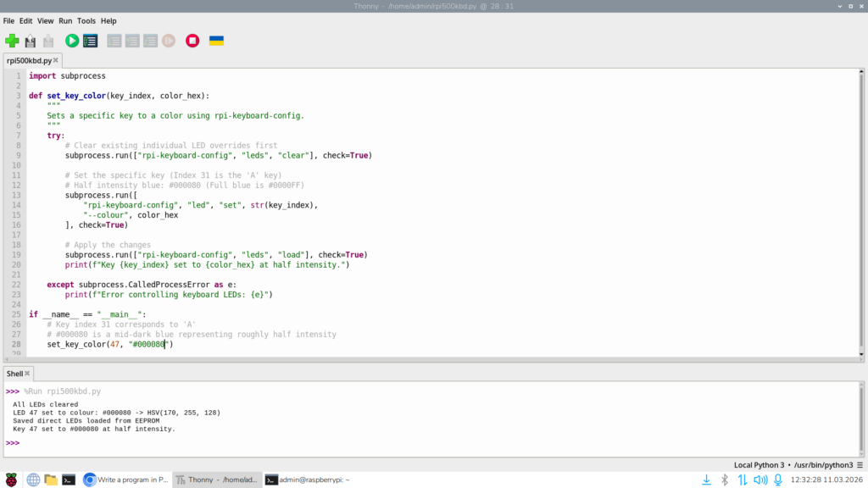Screen dimensions: 868x488
Task: Open the Run menu
Action: pyautogui.click(x=65, y=20)
